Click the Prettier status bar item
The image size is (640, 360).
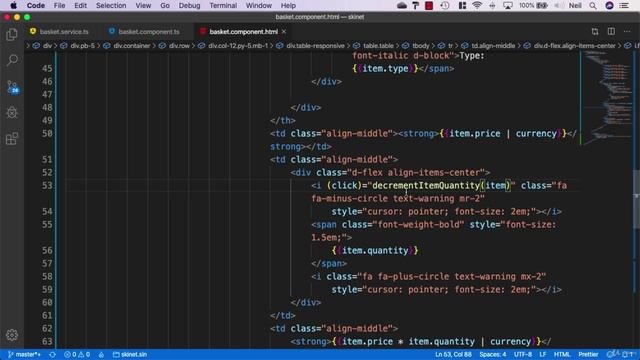(588, 354)
